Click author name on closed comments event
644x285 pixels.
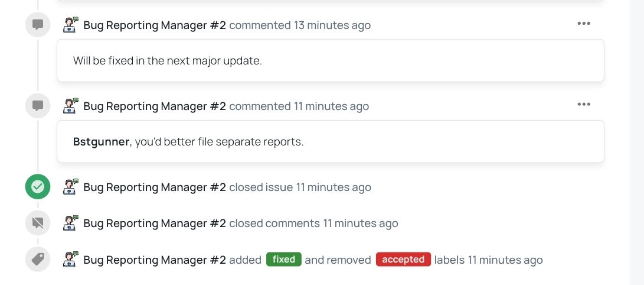[x=155, y=224]
